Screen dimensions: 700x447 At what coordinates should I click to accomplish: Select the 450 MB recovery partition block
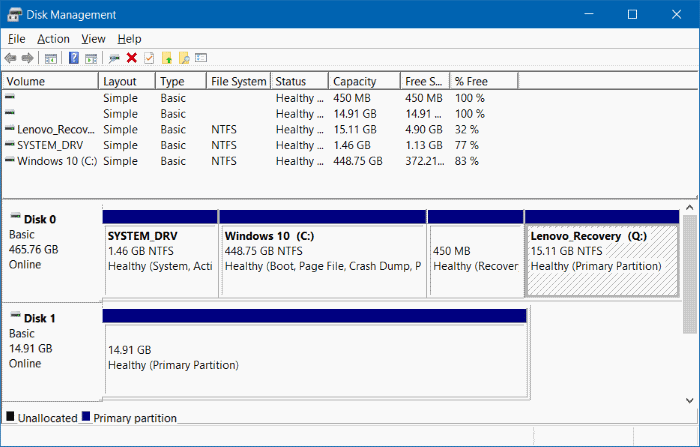click(475, 254)
